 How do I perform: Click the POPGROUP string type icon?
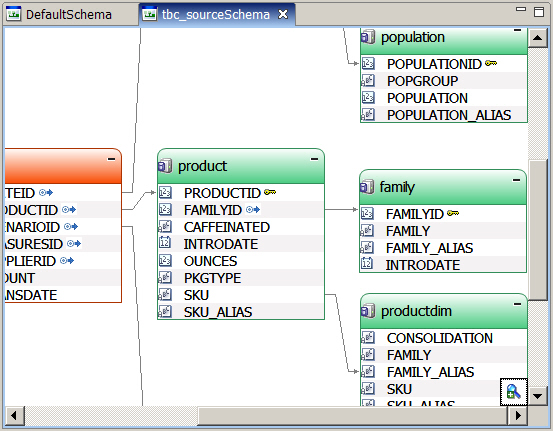[x=368, y=81]
